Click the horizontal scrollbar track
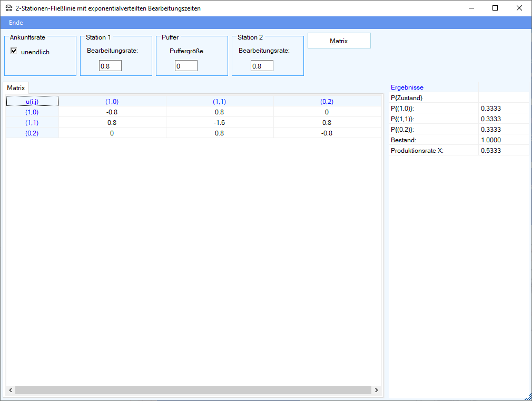Viewport: 532px width, 401px height. (x=193, y=390)
